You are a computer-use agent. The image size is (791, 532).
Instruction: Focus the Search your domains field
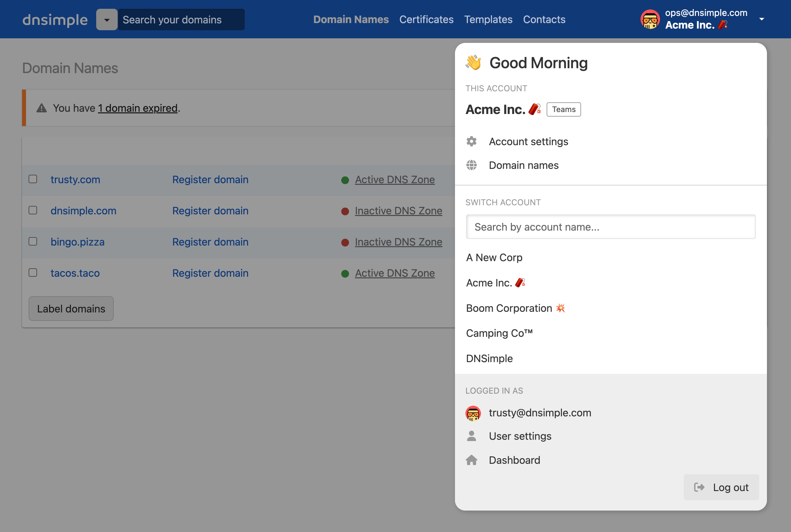point(181,20)
